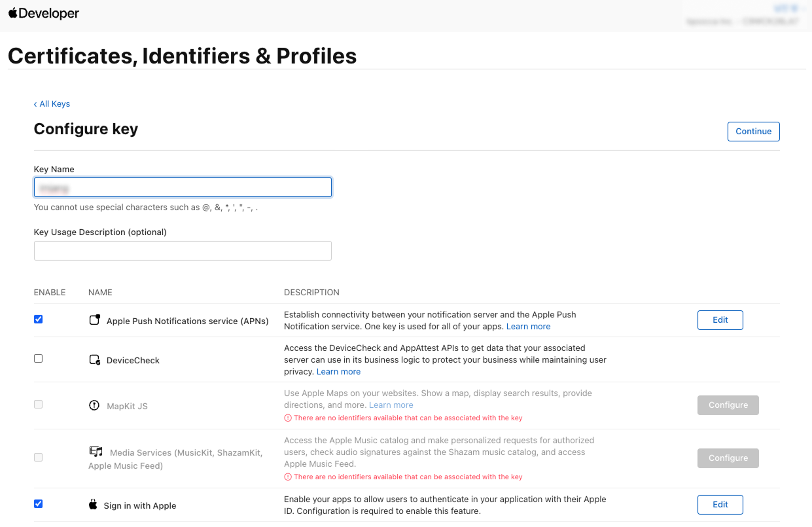Go back to All Keys
Viewport: 812px width, 527px height.
click(52, 104)
